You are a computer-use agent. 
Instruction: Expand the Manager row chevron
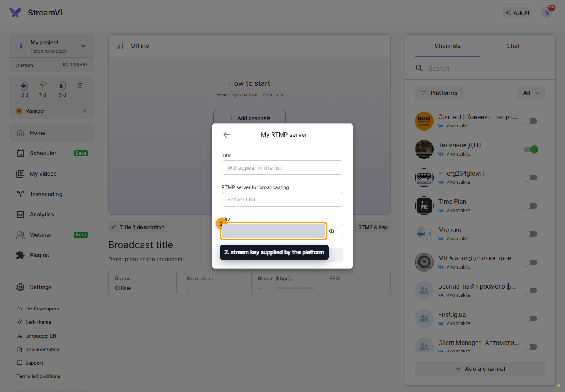point(85,111)
